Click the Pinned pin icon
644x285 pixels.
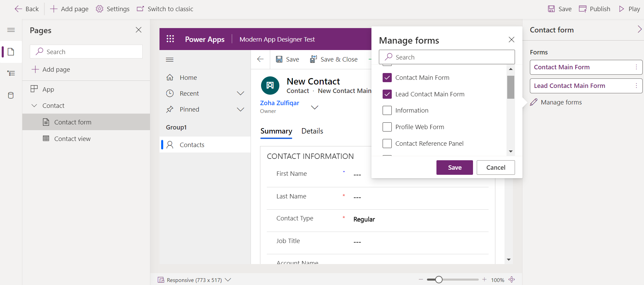pyautogui.click(x=170, y=109)
